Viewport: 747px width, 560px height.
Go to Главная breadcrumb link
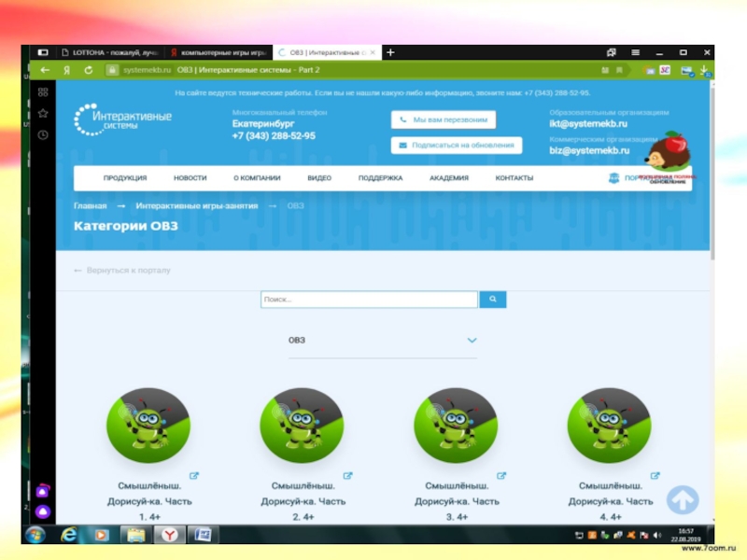point(90,205)
